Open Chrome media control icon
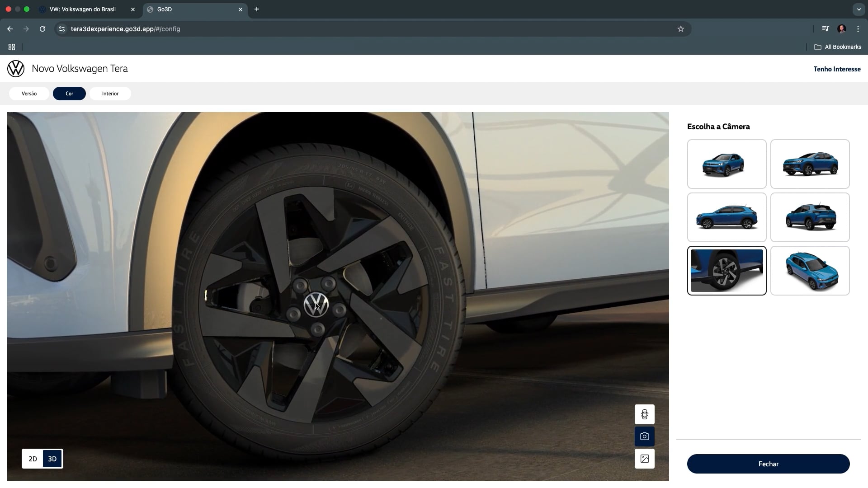The image size is (868, 488). click(825, 29)
